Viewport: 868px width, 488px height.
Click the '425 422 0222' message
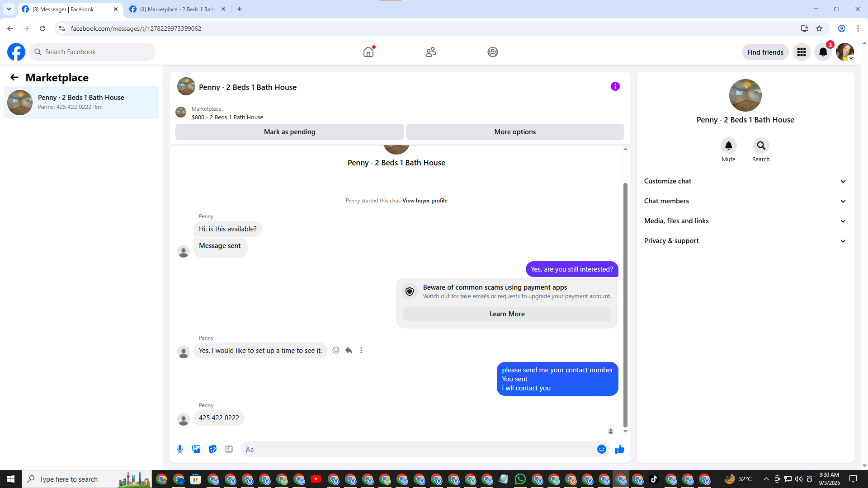(x=219, y=418)
